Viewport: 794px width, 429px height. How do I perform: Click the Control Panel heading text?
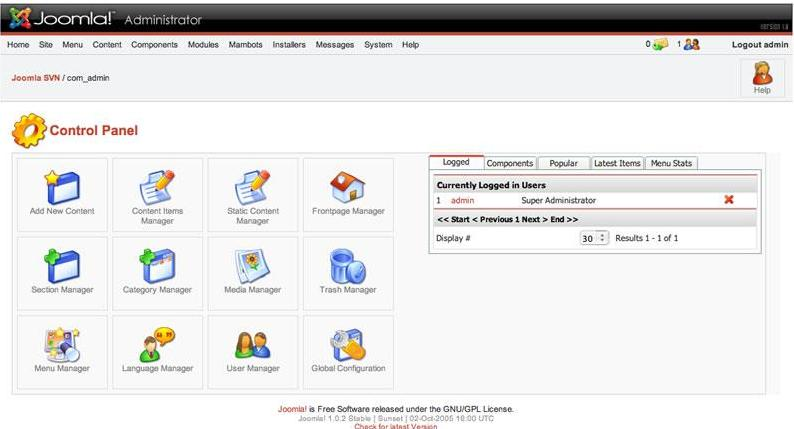point(94,131)
